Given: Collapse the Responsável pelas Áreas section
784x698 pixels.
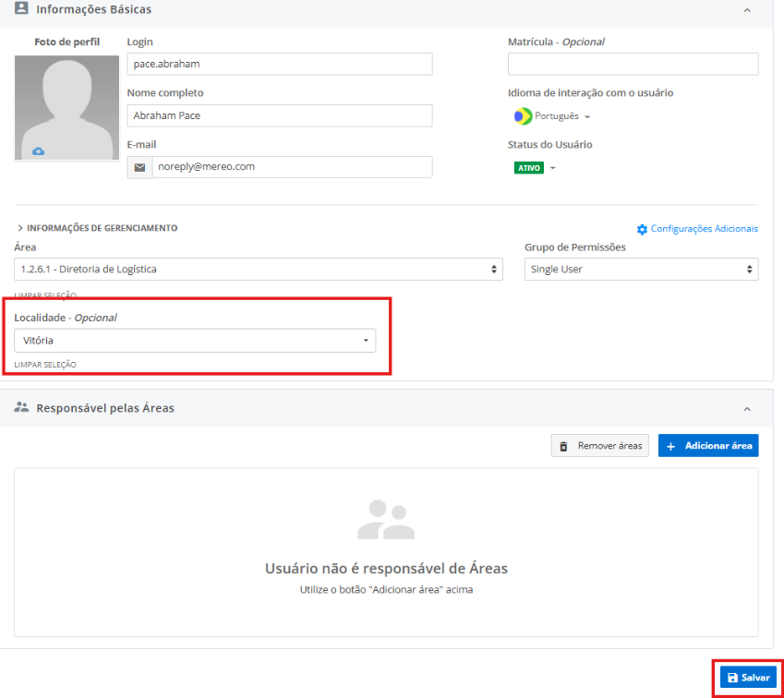Looking at the screenshot, I should [x=746, y=408].
